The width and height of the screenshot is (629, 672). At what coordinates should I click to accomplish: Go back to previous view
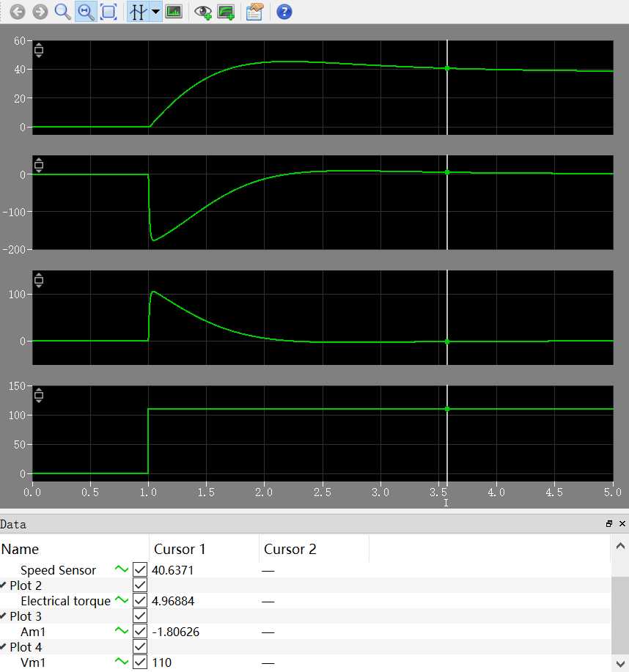click(x=17, y=12)
